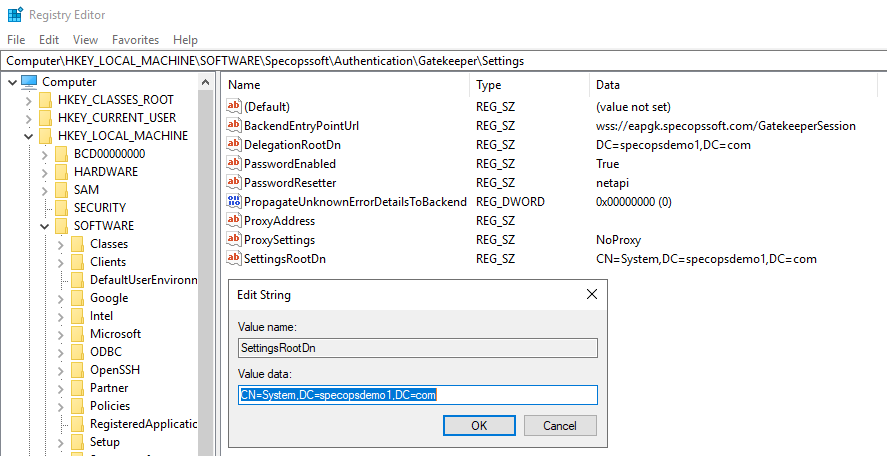Expand the Google key node
The height and width of the screenshot is (456, 887).
click(x=61, y=298)
